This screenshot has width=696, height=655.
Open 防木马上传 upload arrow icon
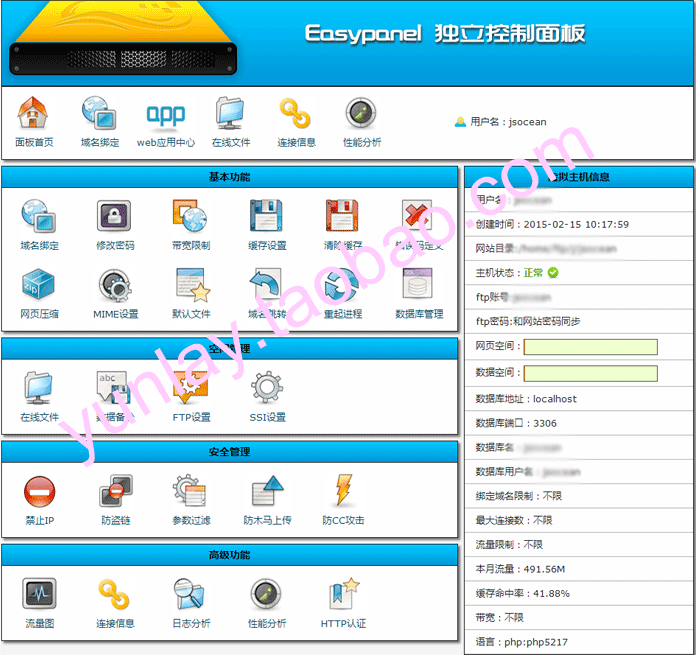click(x=268, y=491)
